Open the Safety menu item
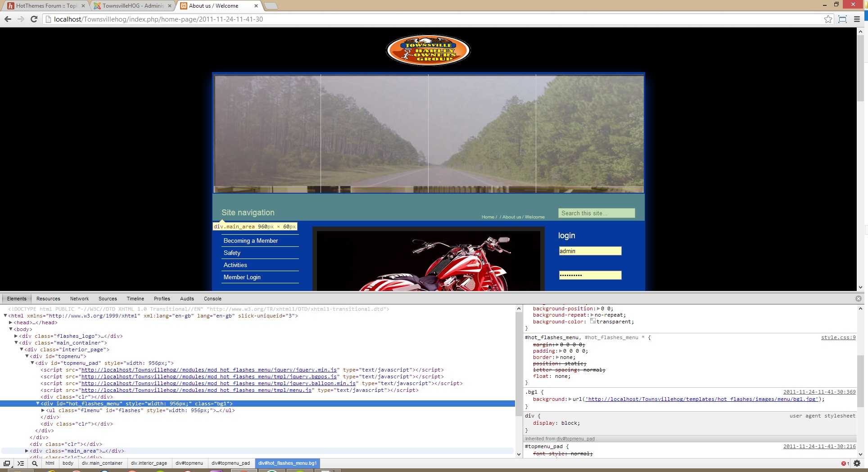Screen dimensions: 868x472 [232, 253]
